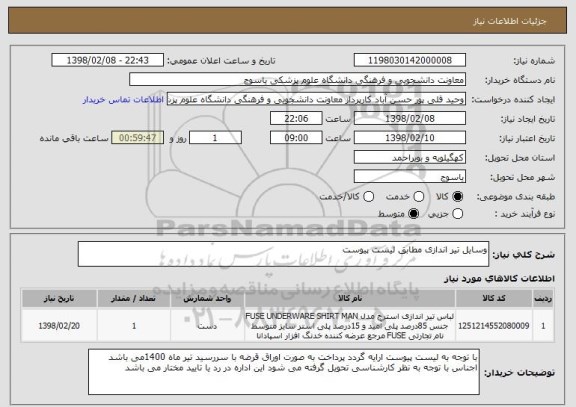Click the واحد شمارش column header
Image resolution: width=576 pixels, height=407 pixels.
(207, 298)
